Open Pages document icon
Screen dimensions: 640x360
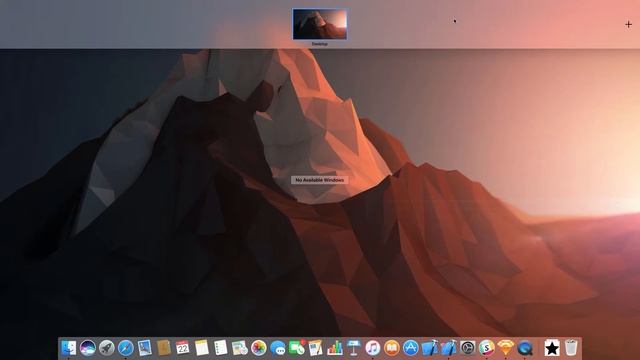click(316, 348)
